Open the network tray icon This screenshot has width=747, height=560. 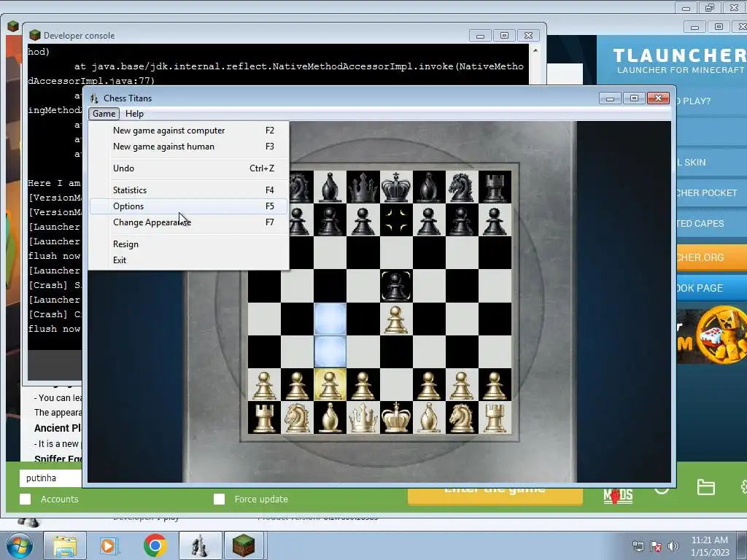[x=638, y=545]
